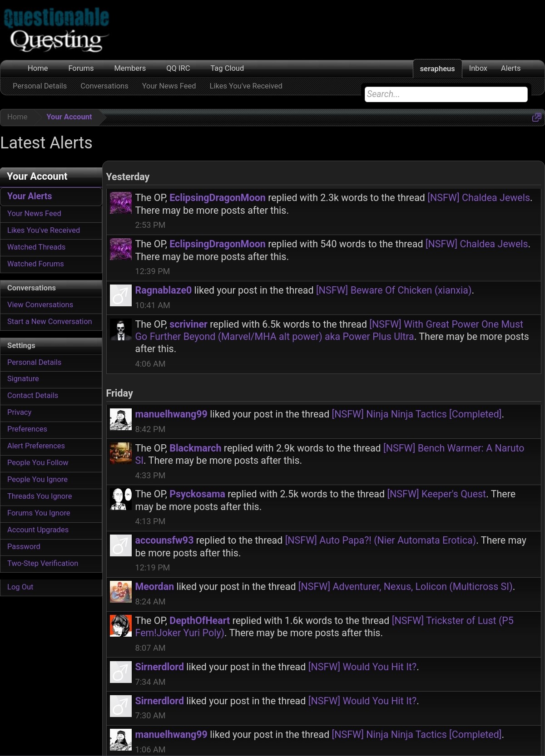This screenshot has width=545, height=756.
Task: Open the Inbox menu
Action: [478, 69]
